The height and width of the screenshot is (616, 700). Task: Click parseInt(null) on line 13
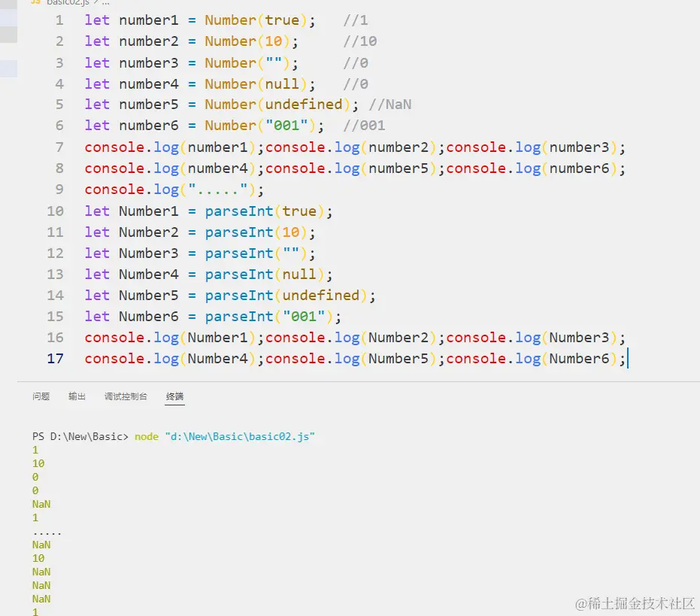tap(265, 275)
